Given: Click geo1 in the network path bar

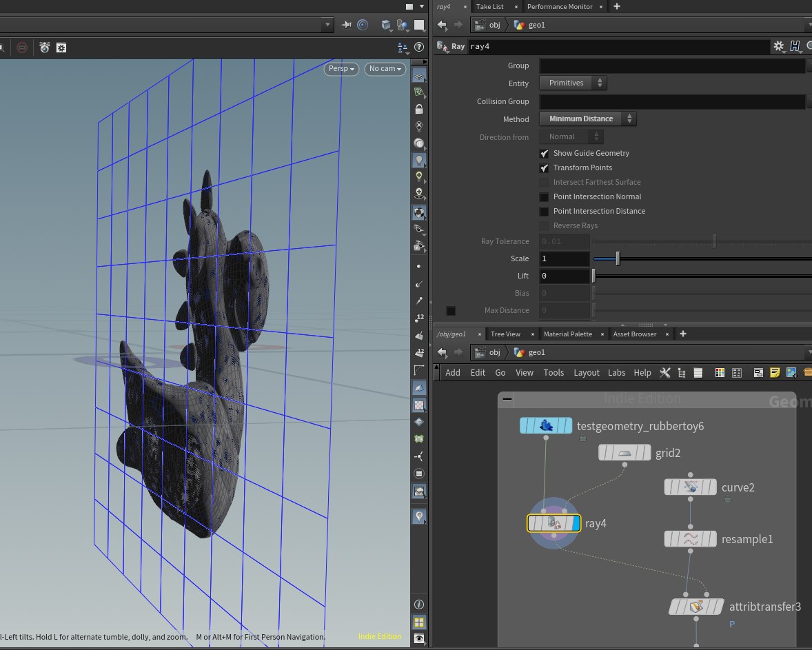Looking at the screenshot, I should pos(536,352).
